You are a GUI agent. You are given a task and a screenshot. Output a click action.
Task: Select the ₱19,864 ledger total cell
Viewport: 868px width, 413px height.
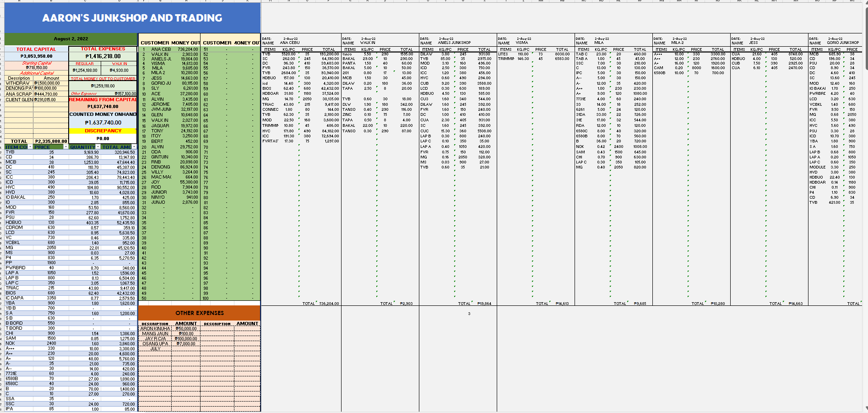click(484, 304)
